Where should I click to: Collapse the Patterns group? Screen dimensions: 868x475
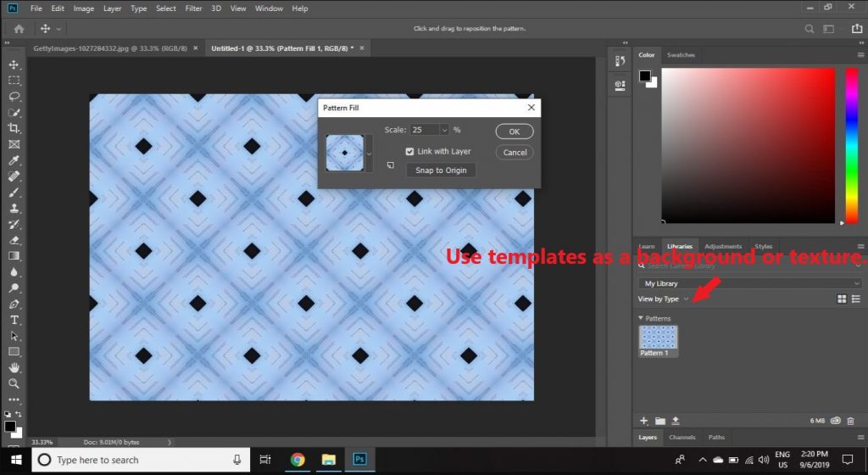(641, 318)
